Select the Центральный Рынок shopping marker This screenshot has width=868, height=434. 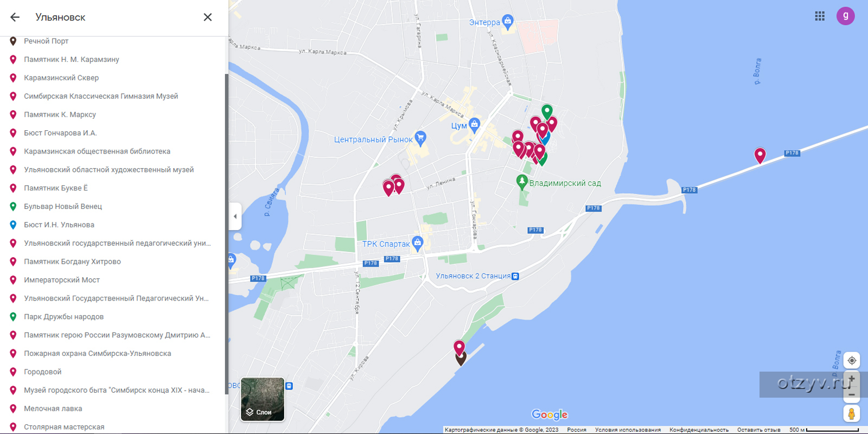click(420, 138)
